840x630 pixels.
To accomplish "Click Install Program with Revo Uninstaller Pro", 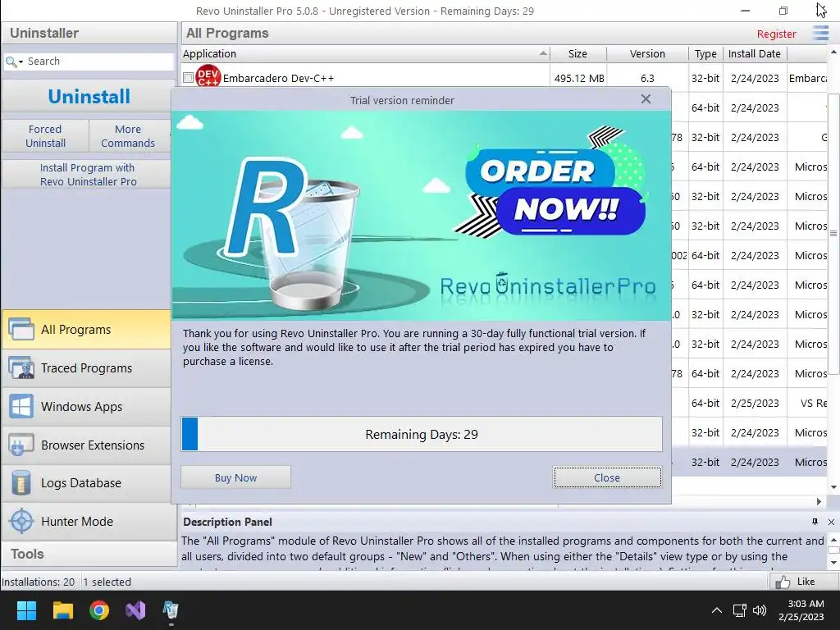I will pos(88,175).
